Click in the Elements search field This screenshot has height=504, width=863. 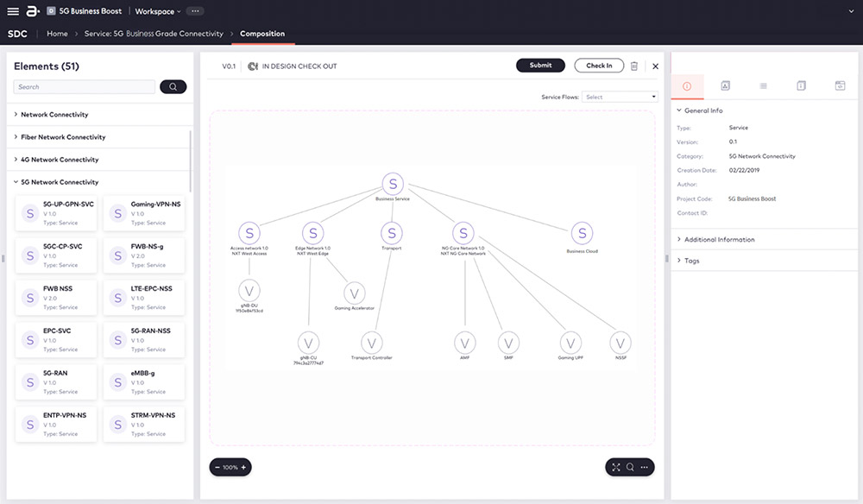tap(85, 87)
